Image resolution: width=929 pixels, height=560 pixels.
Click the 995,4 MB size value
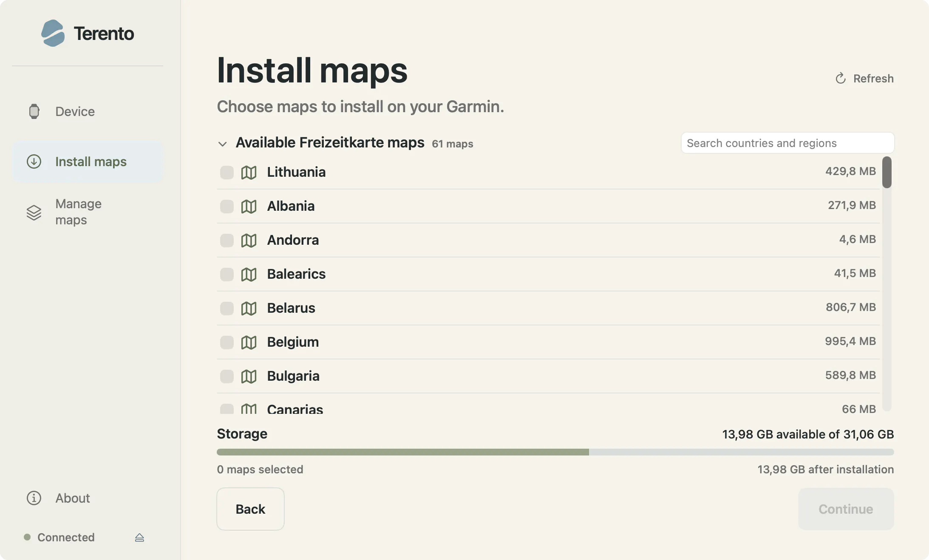tap(850, 341)
